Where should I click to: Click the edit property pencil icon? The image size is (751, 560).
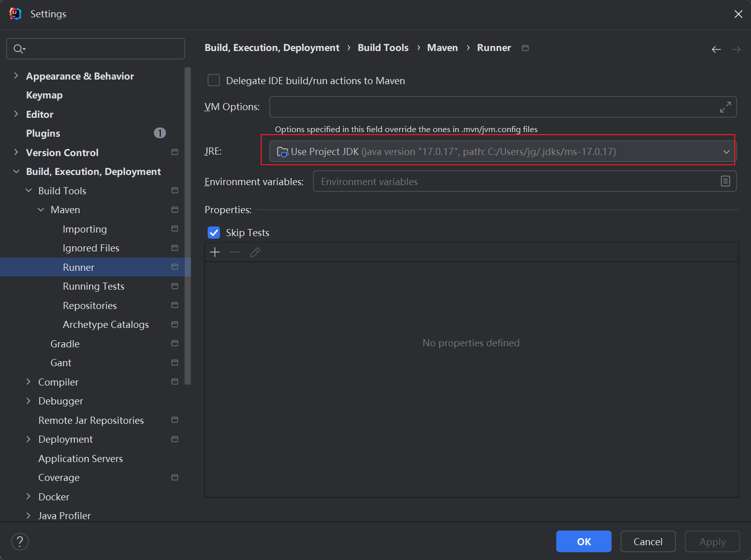[255, 252]
